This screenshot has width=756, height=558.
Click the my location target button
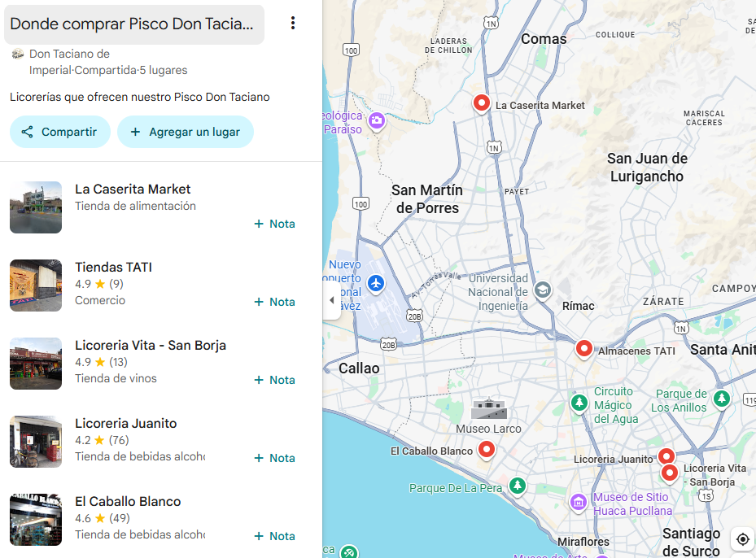742,538
